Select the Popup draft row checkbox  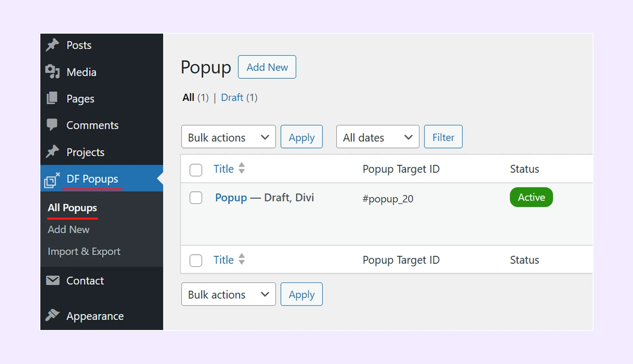coord(196,197)
